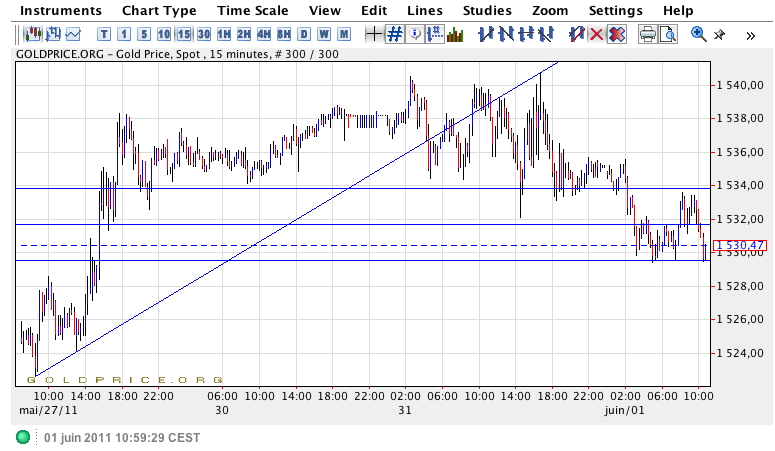
Task: Open the Studies menu
Action: [x=487, y=10]
